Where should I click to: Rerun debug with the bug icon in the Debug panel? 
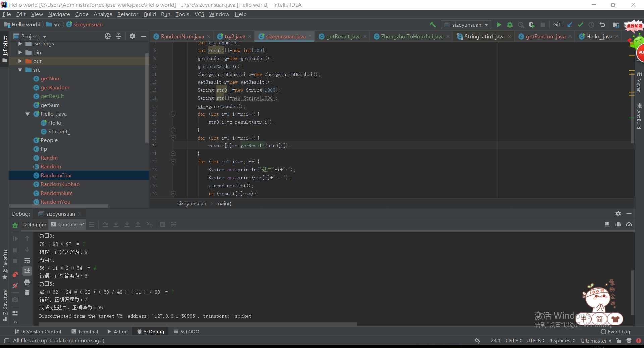tap(15, 225)
